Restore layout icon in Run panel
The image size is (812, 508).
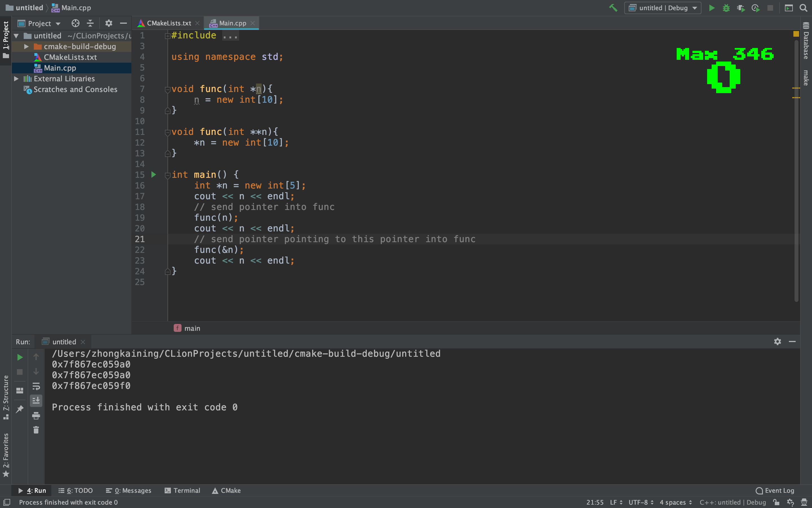pyautogui.click(x=20, y=390)
